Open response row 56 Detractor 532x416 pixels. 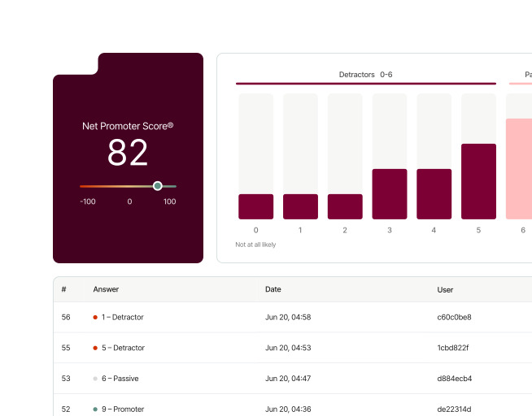[293, 317]
